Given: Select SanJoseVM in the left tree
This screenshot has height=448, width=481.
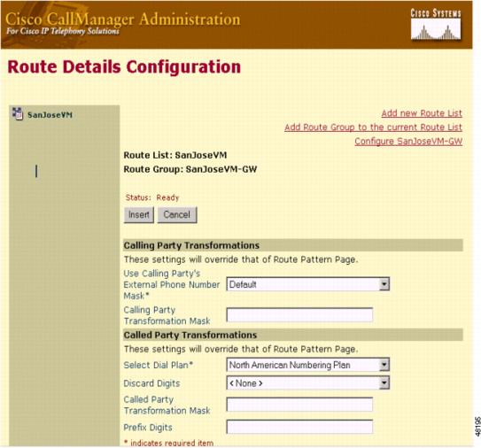Looking at the screenshot, I should coord(50,115).
